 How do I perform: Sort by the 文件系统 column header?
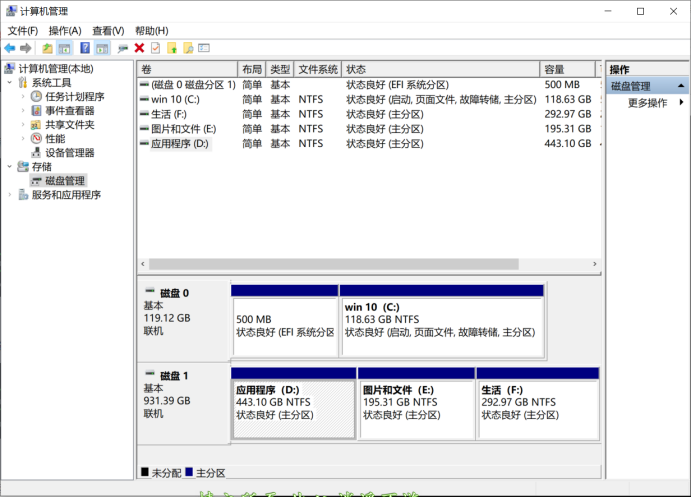318,69
